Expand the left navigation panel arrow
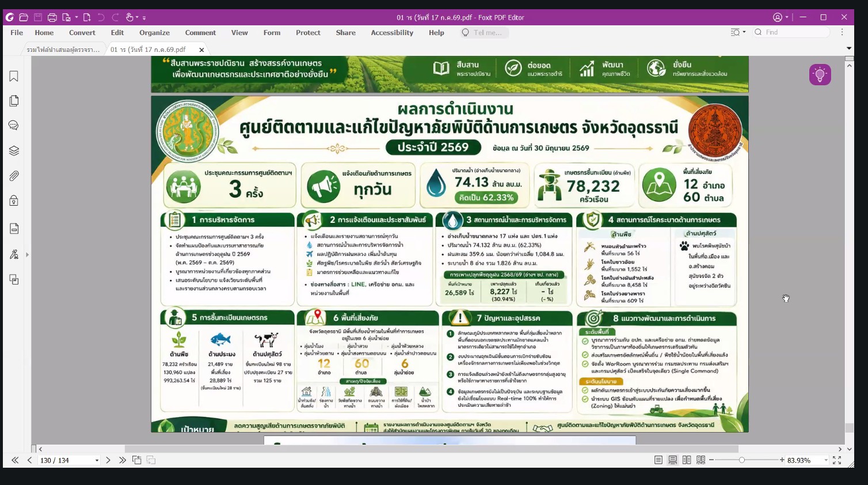Image resolution: width=868 pixels, height=485 pixels. click(x=27, y=255)
